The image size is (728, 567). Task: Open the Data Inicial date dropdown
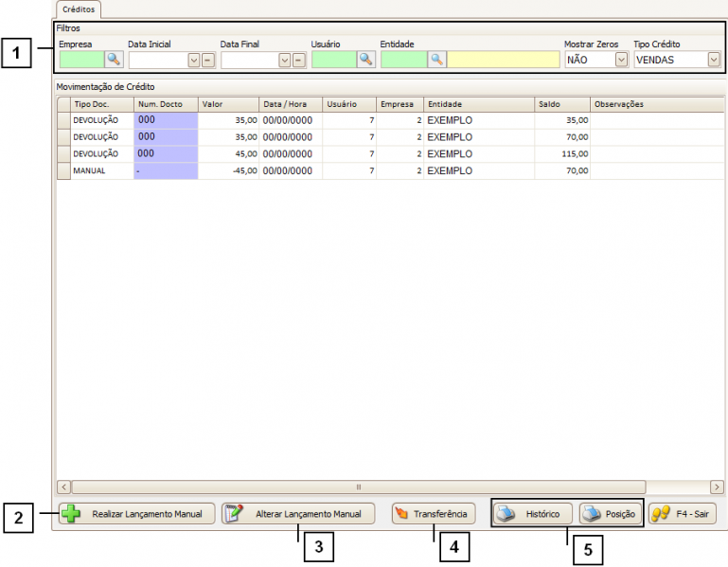[194, 60]
